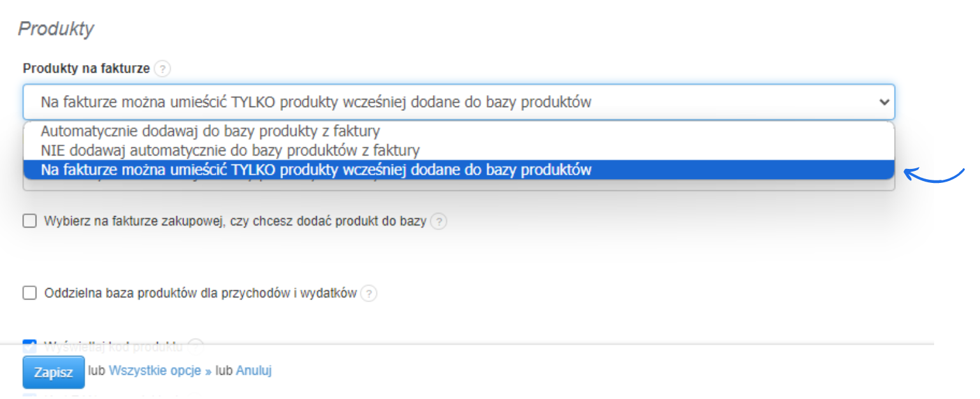The height and width of the screenshot is (399, 980).
Task: Click the "Produkty" section heading
Action: (56, 28)
